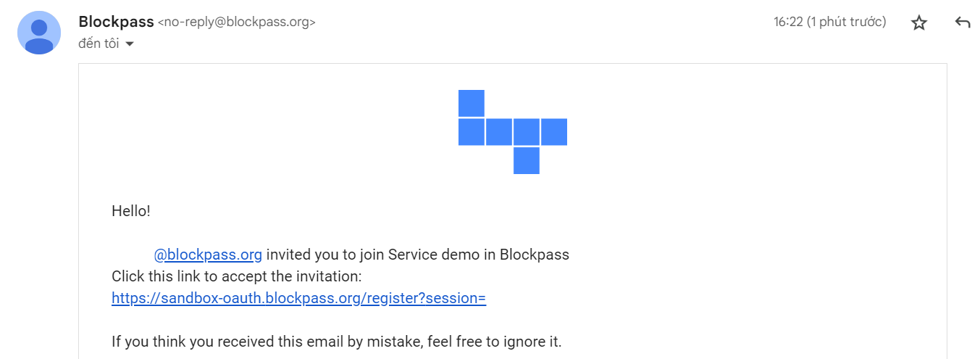
Task: Click the 'đến tôi' recipient label
Action: click(99, 44)
